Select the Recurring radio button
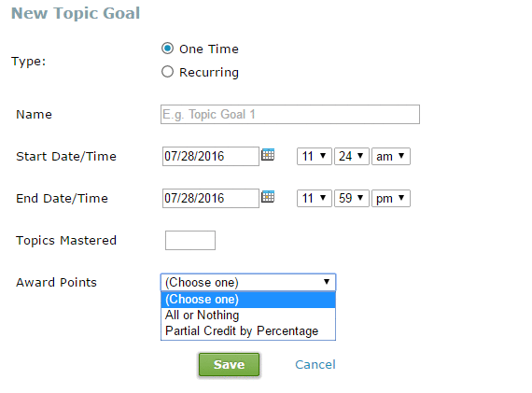This screenshot has width=532, height=393. [x=167, y=72]
